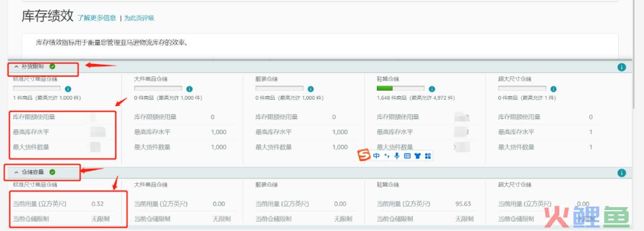Click green check mark next to 补货限制

[52, 66]
